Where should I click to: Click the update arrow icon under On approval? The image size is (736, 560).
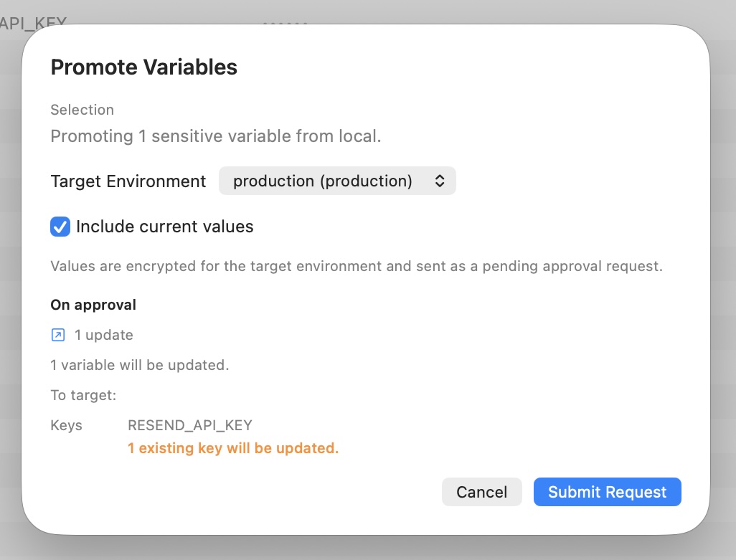tap(57, 335)
